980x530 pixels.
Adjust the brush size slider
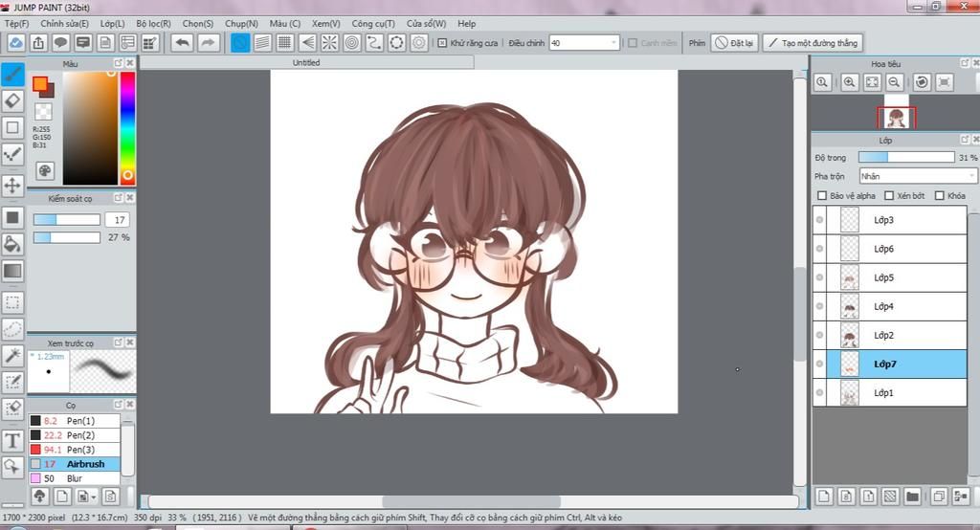[x=67, y=220]
